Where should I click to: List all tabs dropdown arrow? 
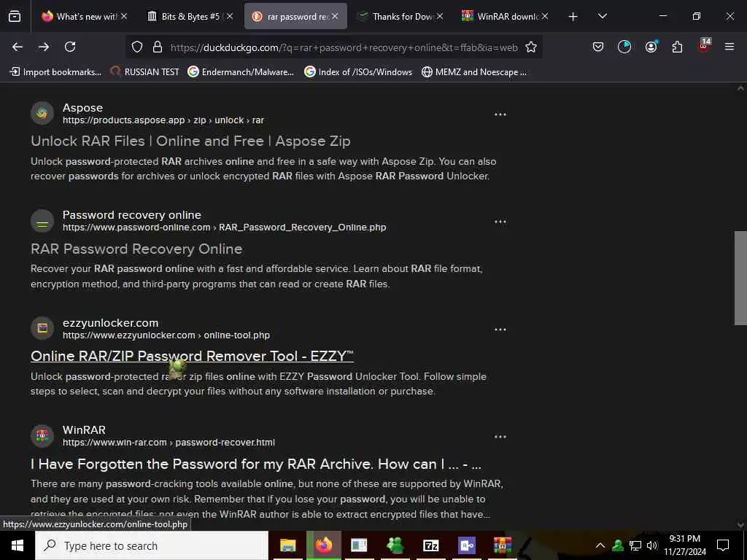coord(602,17)
